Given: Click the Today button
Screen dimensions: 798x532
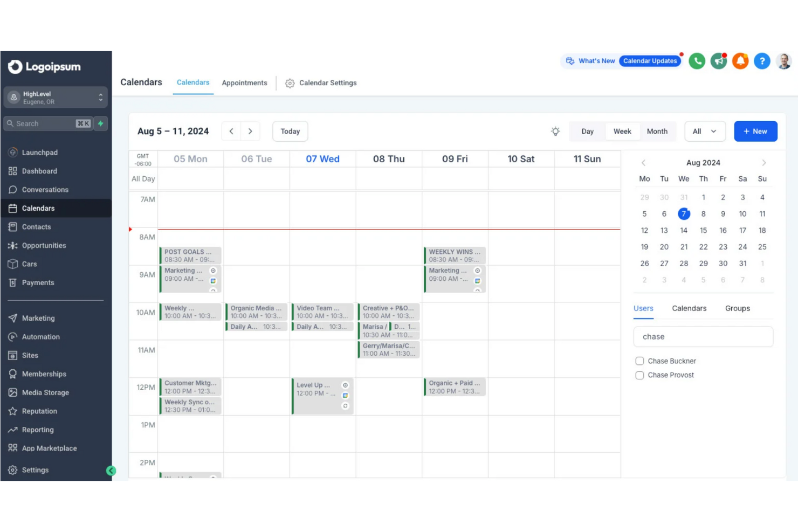Looking at the screenshot, I should [290, 131].
